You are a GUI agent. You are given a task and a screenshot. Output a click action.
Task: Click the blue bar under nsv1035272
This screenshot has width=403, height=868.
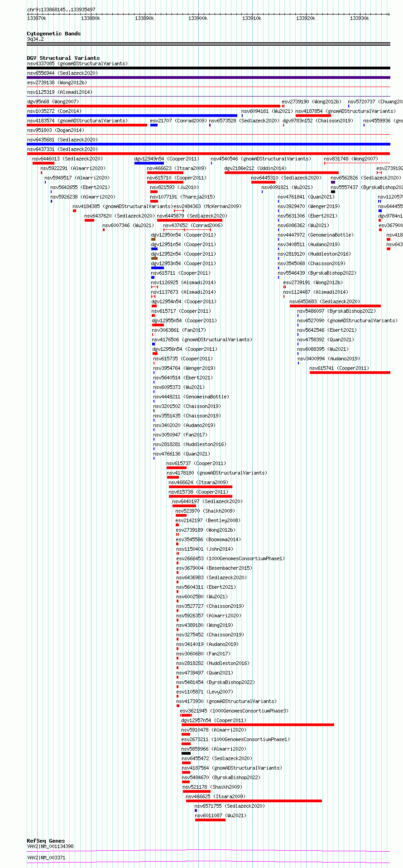(132, 116)
